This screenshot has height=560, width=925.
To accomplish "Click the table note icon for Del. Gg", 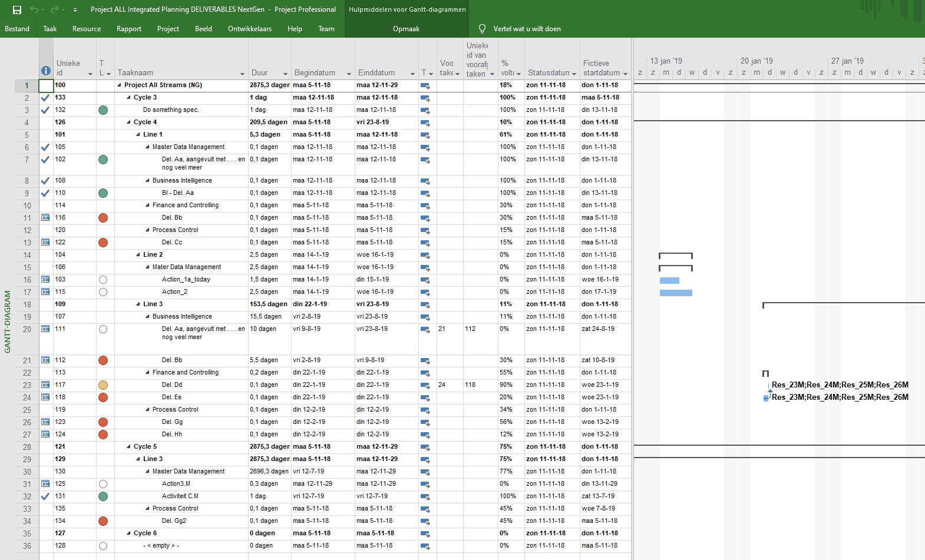I will [45, 422].
